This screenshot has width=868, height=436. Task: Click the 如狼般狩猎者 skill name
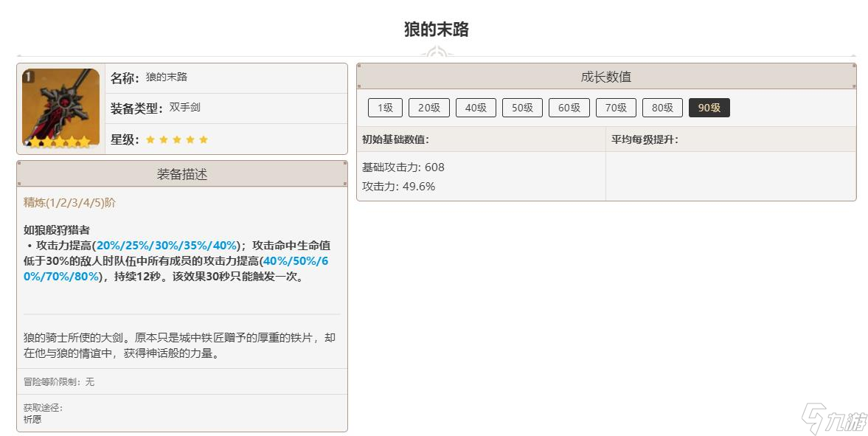click(57, 229)
